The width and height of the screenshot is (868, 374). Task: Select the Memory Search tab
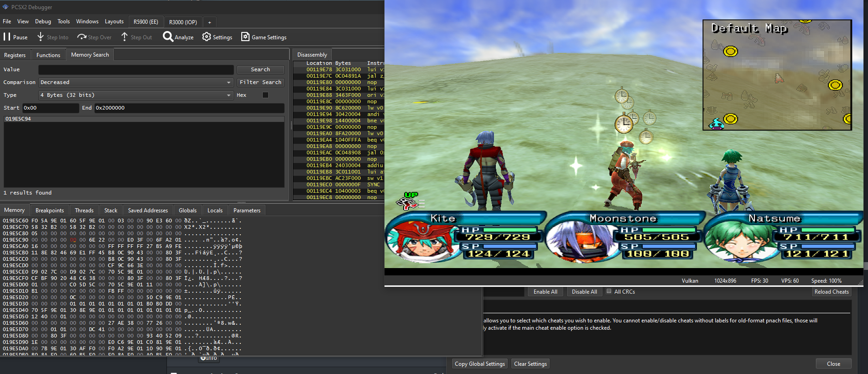point(90,54)
